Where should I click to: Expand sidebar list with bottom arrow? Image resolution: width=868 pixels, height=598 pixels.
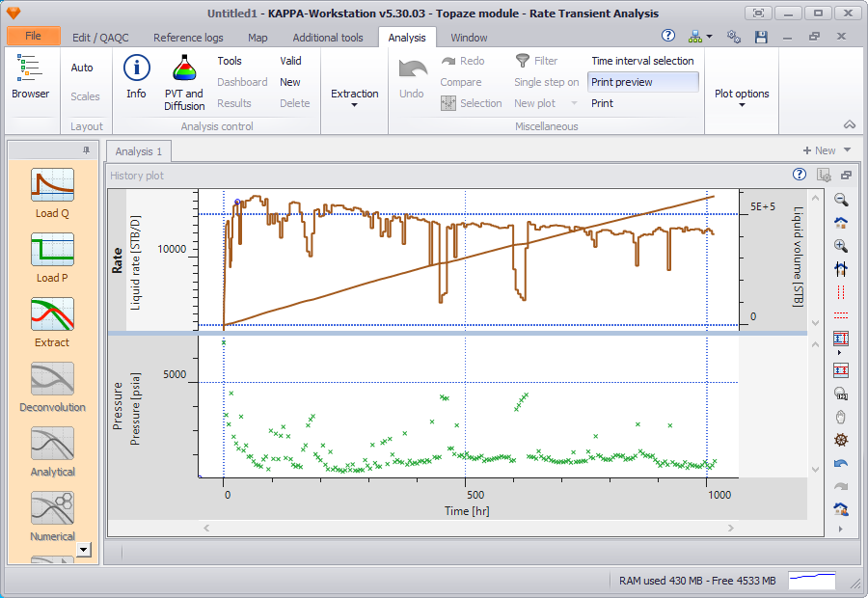(84, 550)
